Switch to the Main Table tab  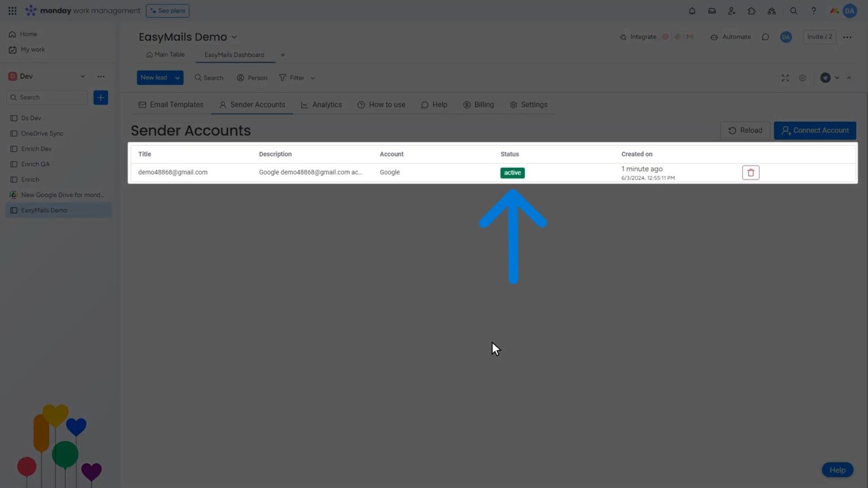166,54
